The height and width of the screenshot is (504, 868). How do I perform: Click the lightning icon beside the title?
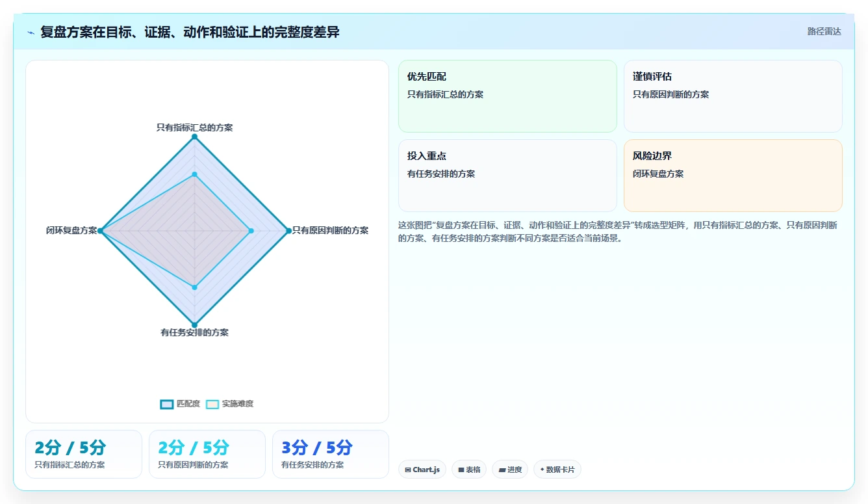click(31, 33)
